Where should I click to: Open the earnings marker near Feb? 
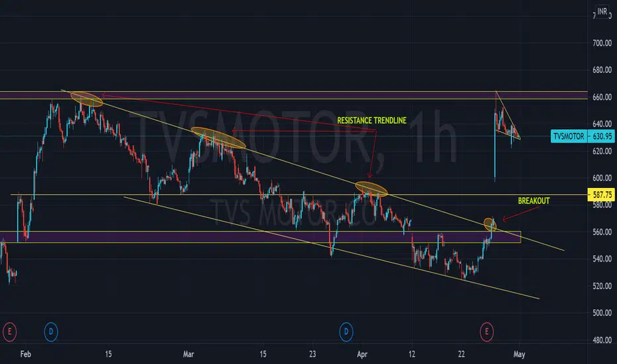point(9,332)
